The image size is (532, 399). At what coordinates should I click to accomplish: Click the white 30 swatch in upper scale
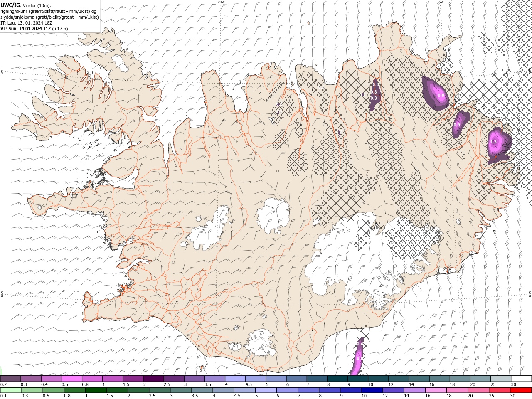[x=521, y=378]
